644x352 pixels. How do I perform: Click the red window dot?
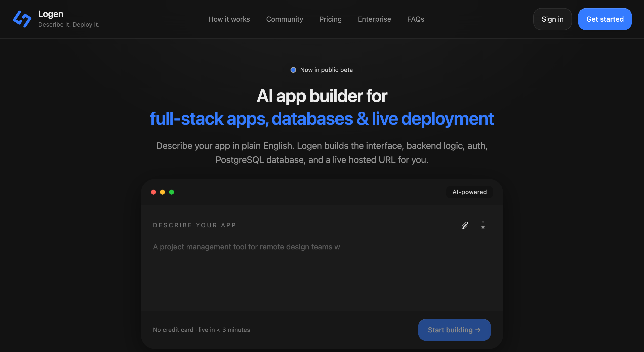tap(153, 192)
